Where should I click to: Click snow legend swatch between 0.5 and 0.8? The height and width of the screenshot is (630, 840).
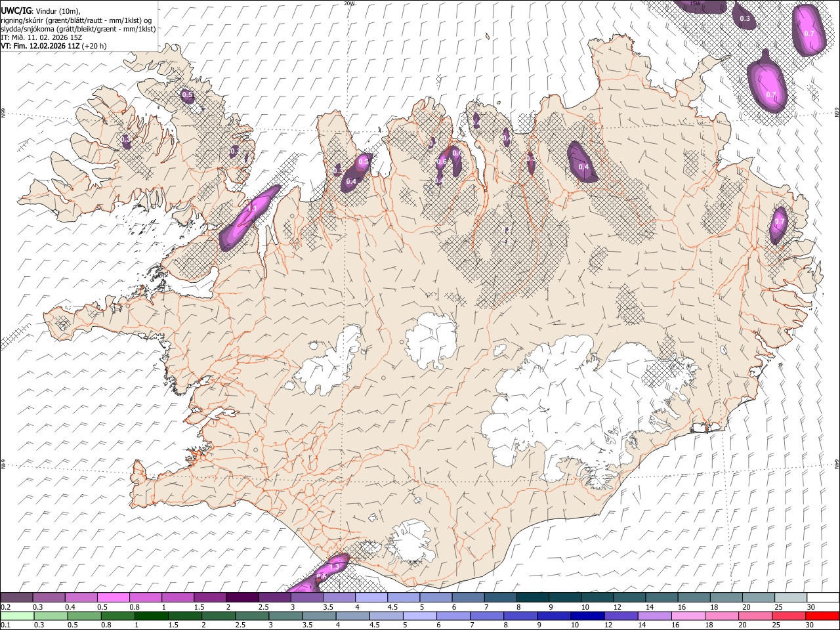click(114, 597)
